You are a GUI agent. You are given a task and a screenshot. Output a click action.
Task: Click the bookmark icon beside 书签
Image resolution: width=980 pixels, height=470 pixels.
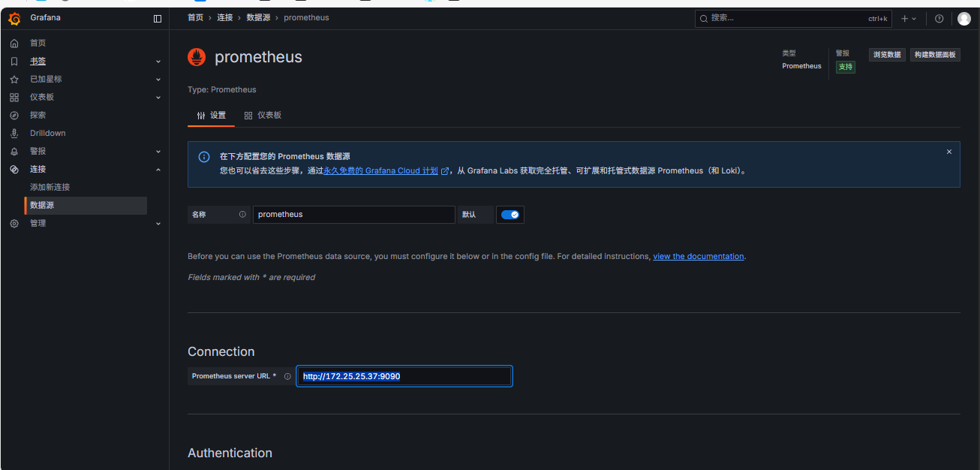14,61
